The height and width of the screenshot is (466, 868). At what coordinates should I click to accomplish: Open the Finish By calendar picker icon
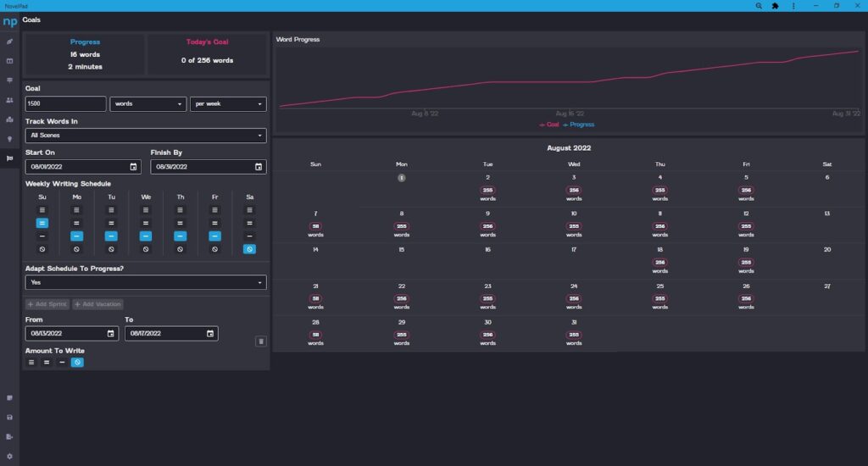click(x=259, y=167)
